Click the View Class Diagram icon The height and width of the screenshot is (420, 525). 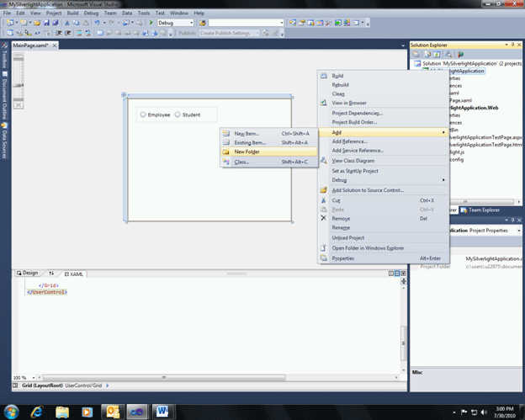(324, 160)
